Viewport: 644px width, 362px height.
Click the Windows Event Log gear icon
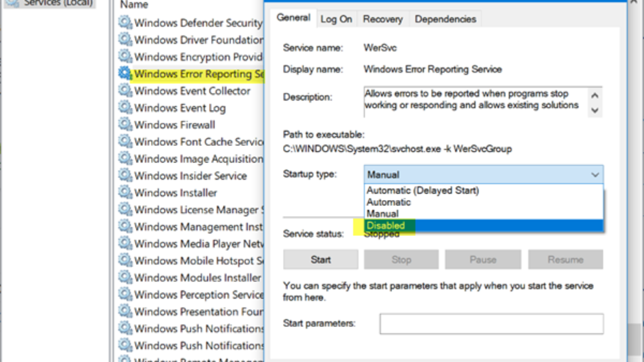coord(125,108)
